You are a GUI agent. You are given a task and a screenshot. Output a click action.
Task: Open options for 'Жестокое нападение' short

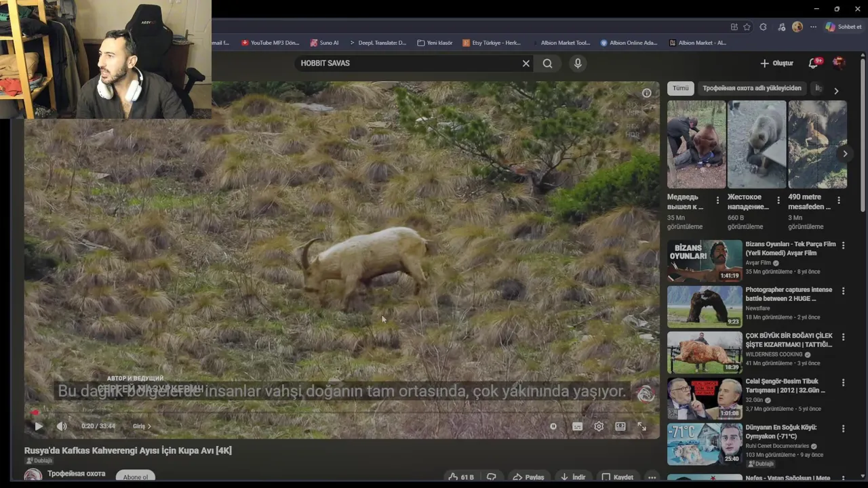778,201
